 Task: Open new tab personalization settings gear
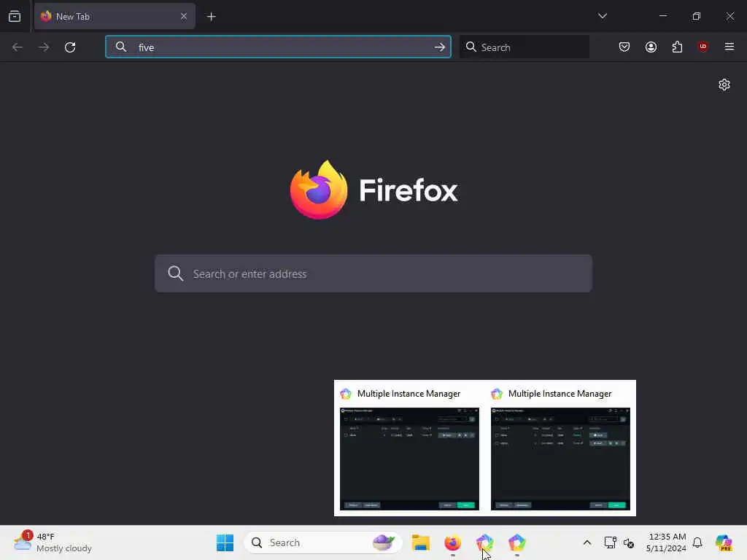(724, 85)
